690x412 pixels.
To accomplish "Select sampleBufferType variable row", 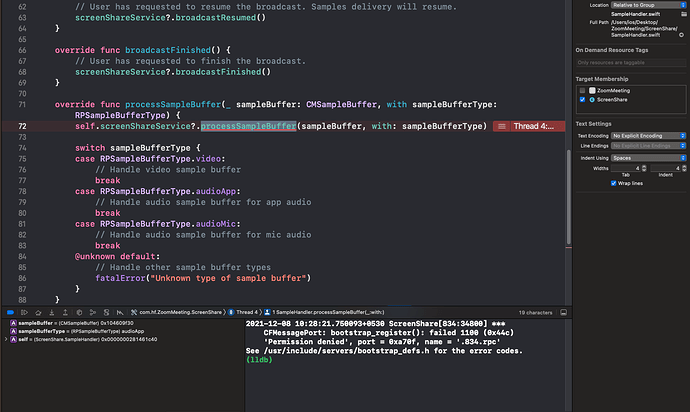I will coord(77,331).
